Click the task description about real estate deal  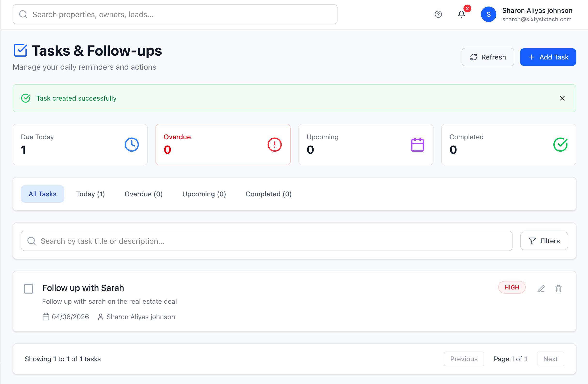point(109,301)
